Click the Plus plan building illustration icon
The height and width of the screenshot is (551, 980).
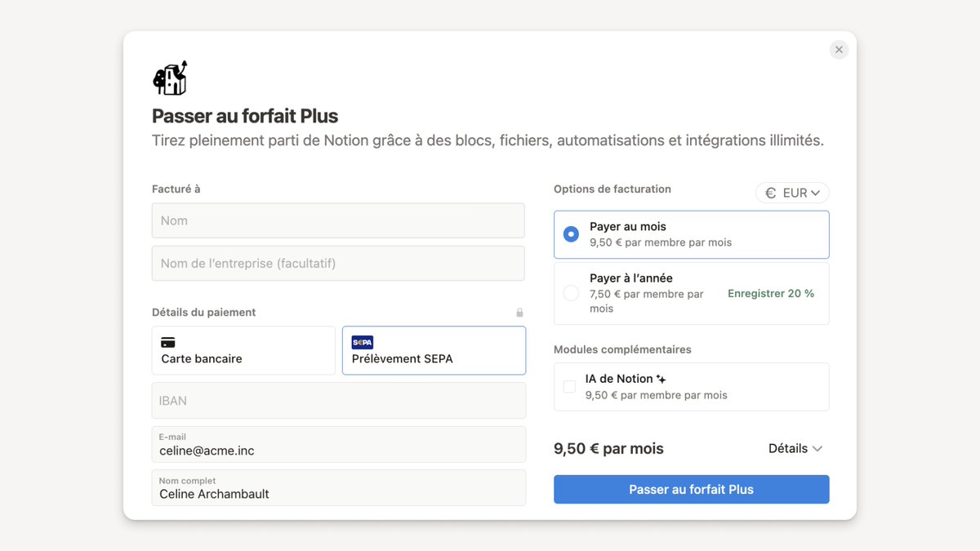click(170, 78)
